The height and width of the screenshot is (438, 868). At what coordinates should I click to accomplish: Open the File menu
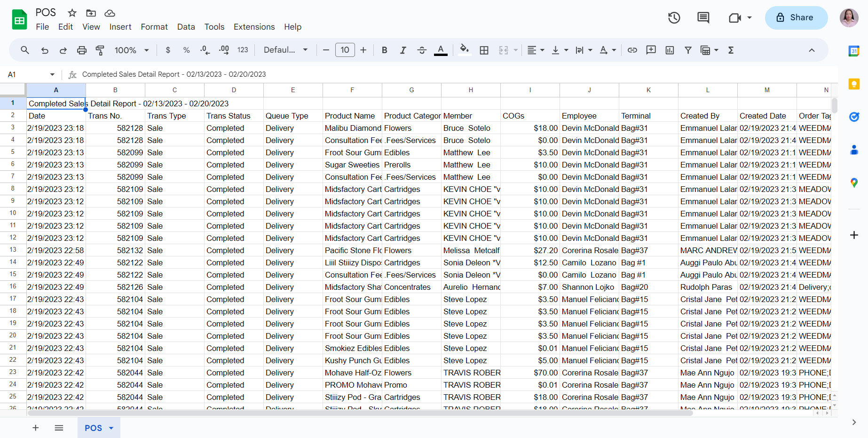[42, 27]
